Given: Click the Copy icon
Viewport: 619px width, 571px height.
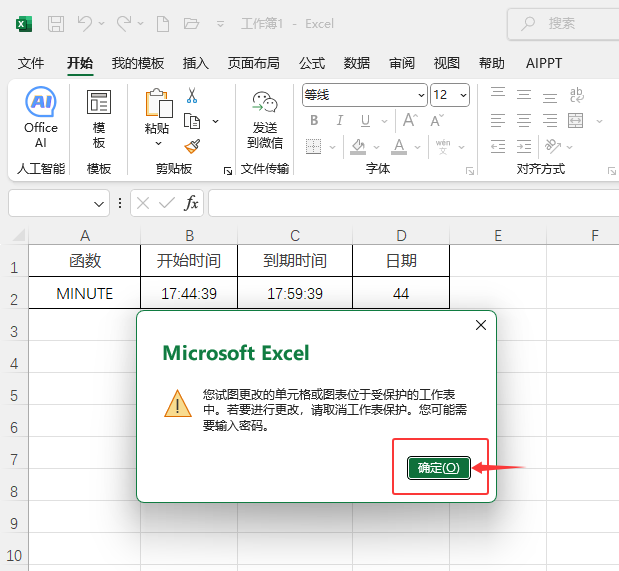Looking at the screenshot, I should [192, 121].
